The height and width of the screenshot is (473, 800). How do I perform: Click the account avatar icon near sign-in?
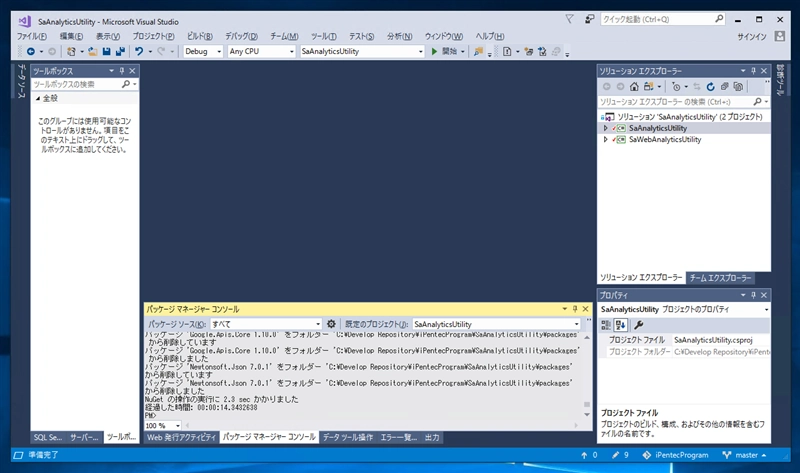tap(780, 36)
